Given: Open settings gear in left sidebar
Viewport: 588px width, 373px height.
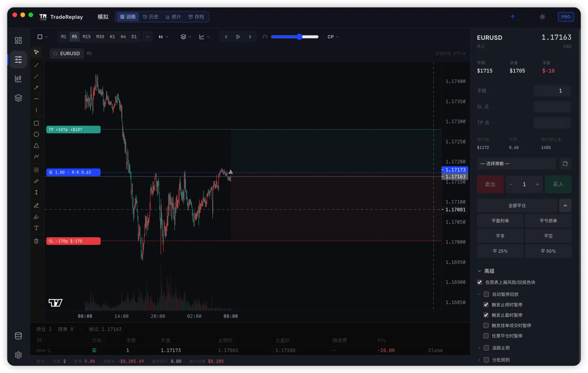Looking at the screenshot, I should coord(18,355).
